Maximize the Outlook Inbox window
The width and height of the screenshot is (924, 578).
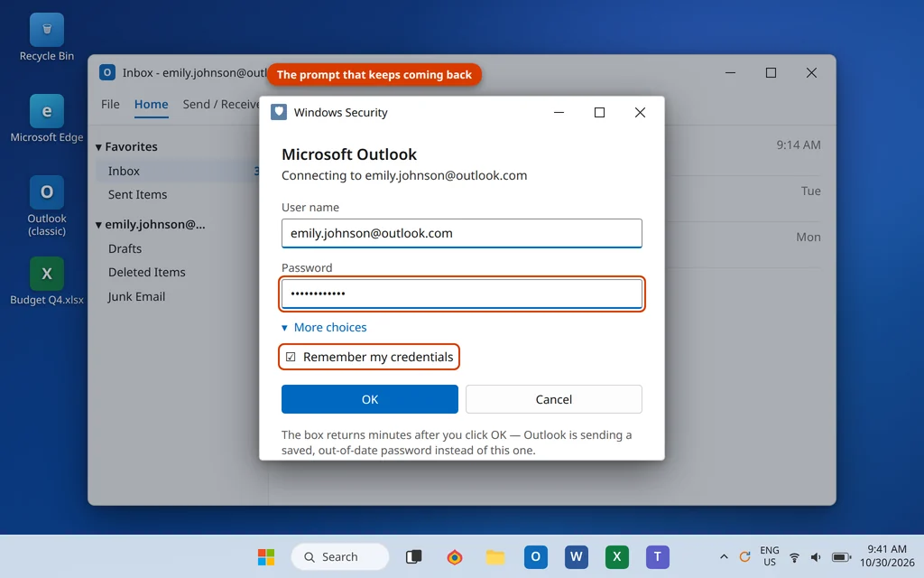[771, 72]
